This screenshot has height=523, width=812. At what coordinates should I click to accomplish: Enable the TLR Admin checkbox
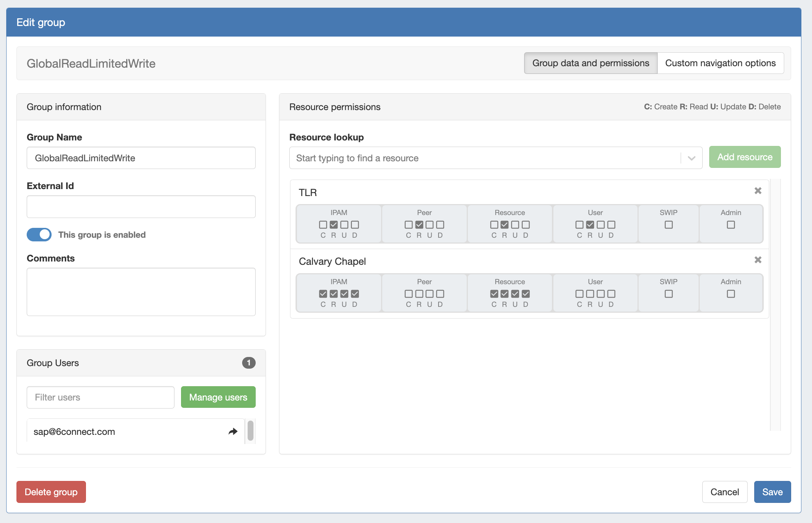coord(731,225)
